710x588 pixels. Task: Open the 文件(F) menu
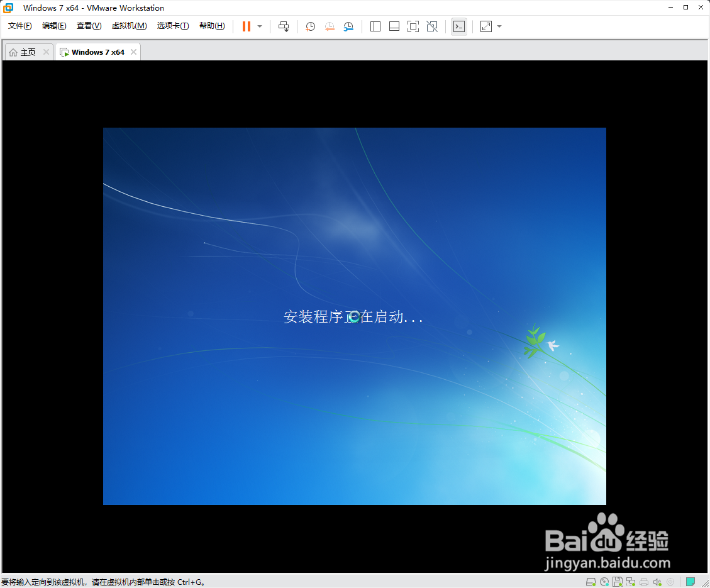pyautogui.click(x=20, y=26)
